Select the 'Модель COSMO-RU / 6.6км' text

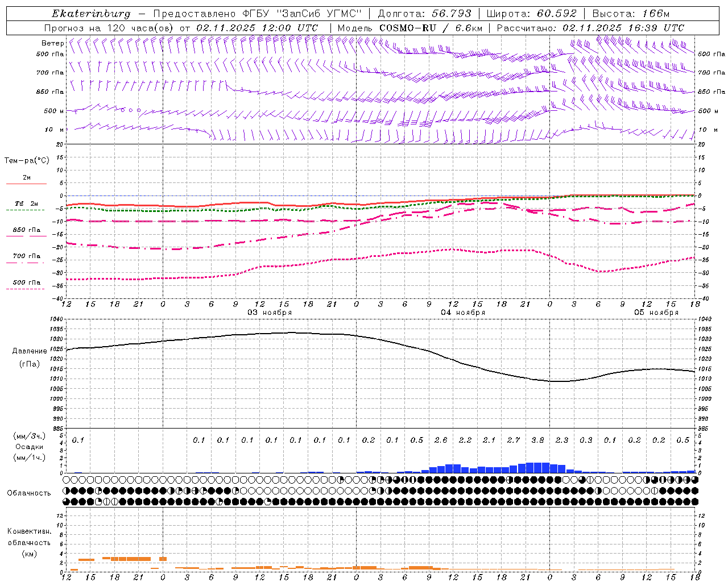click(410, 28)
